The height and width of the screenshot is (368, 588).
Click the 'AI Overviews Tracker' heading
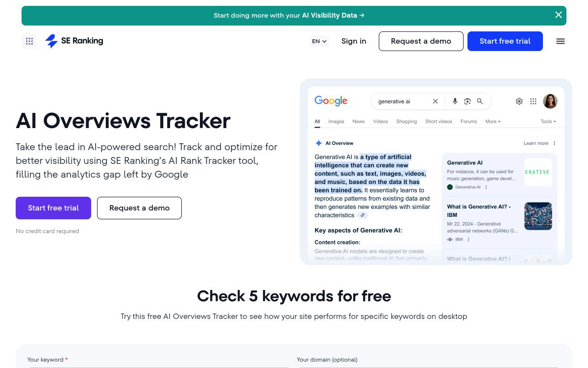123,121
